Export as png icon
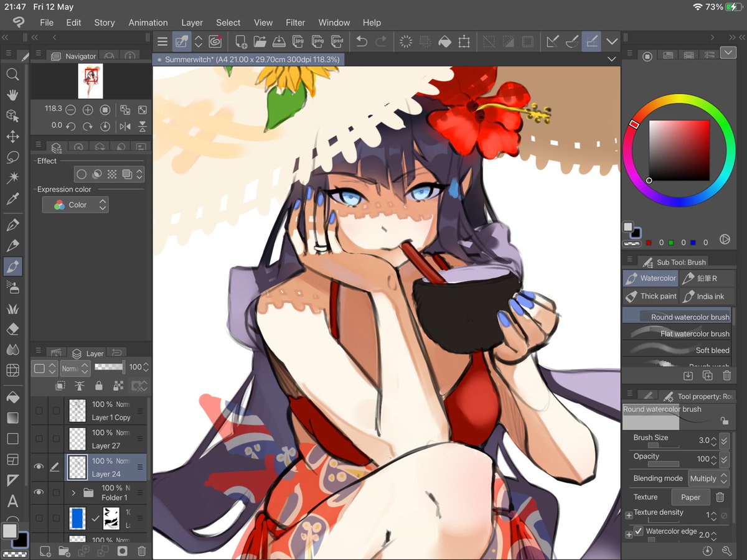The image size is (747, 560). pos(317,42)
